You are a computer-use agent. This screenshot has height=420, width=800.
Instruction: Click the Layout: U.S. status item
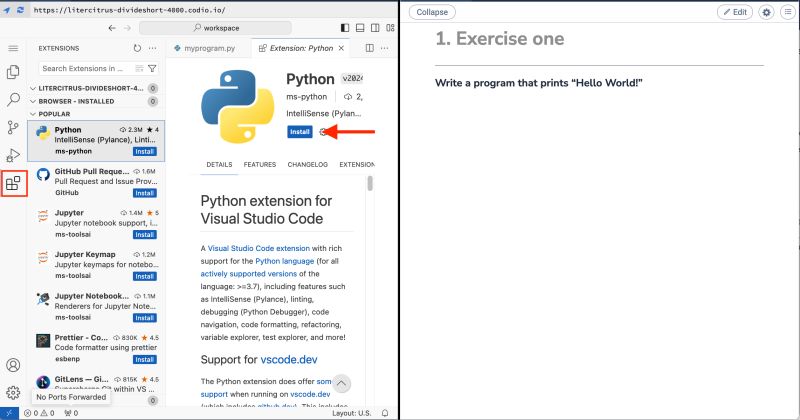coord(352,413)
